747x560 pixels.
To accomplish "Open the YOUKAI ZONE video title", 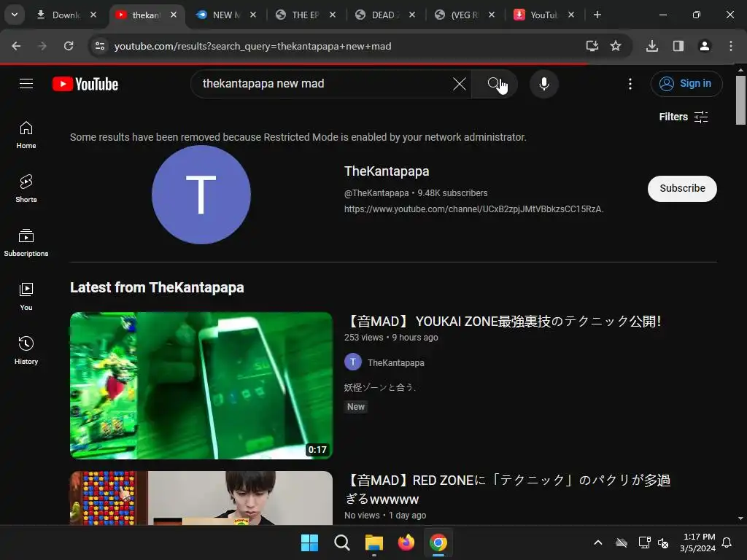I will (x=503, y=322).
